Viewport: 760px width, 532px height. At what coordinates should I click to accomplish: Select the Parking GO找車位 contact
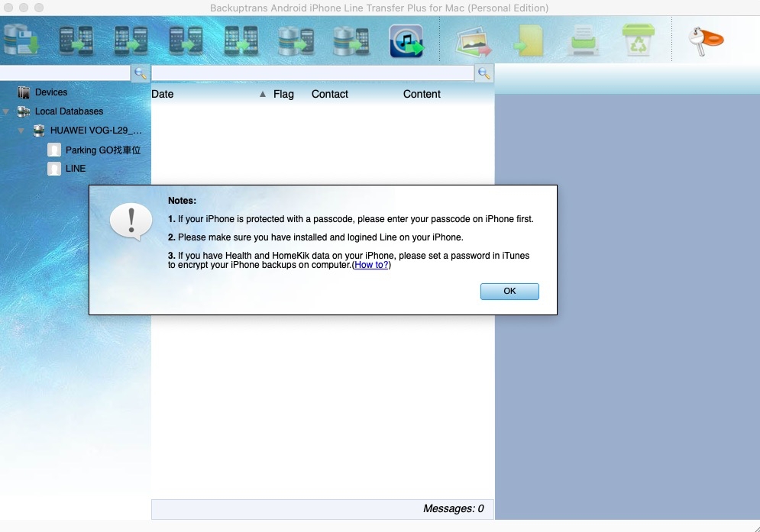[103, 150]
